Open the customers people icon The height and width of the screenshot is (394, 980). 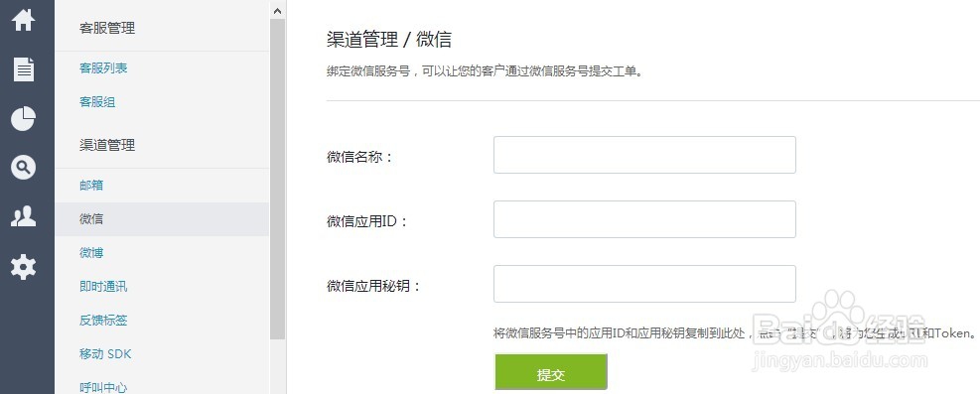pyautogui.click(x=23, y=216)
